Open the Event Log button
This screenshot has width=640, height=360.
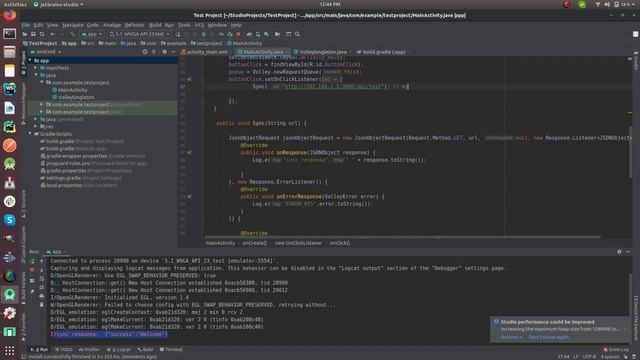point(616,349)
